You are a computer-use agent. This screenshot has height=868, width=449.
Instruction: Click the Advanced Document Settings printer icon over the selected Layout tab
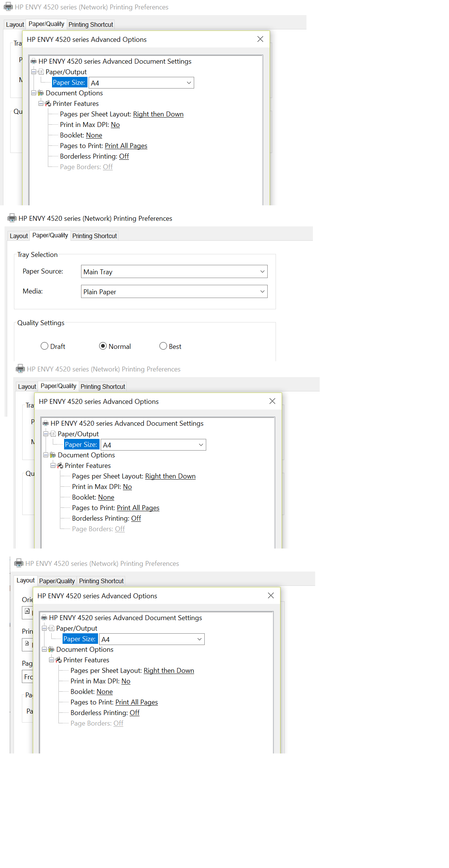(44, 618)
